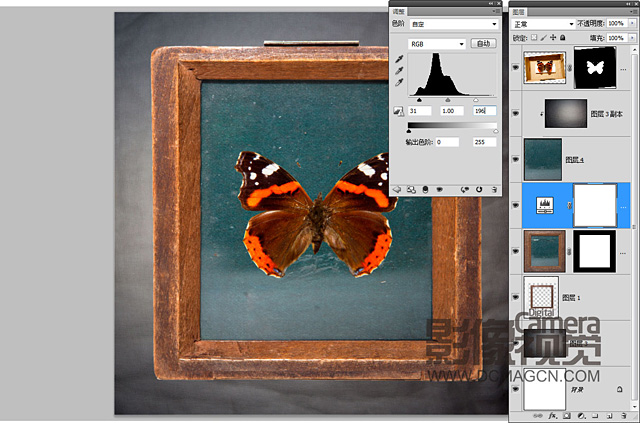Pick the gray point eyedropper in Levels
The width and height of the screenshot is (640, 423).
click(x=399, y=71)
